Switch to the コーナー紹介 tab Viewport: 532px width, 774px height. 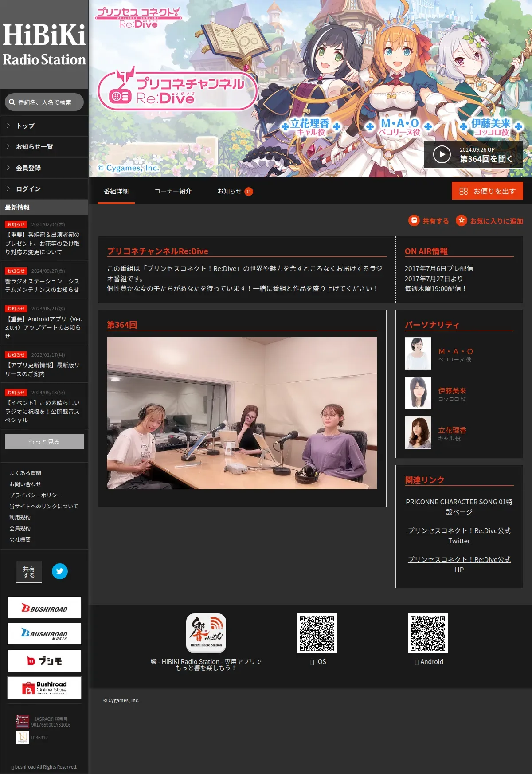click(173, 191)
